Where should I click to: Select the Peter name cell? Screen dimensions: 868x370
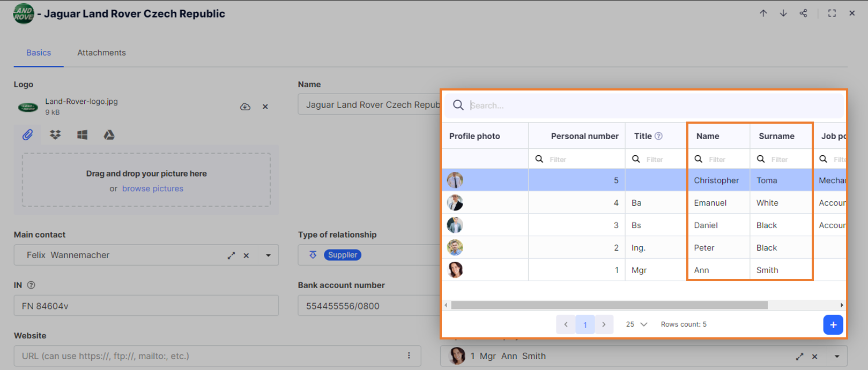tap(718, 248)
